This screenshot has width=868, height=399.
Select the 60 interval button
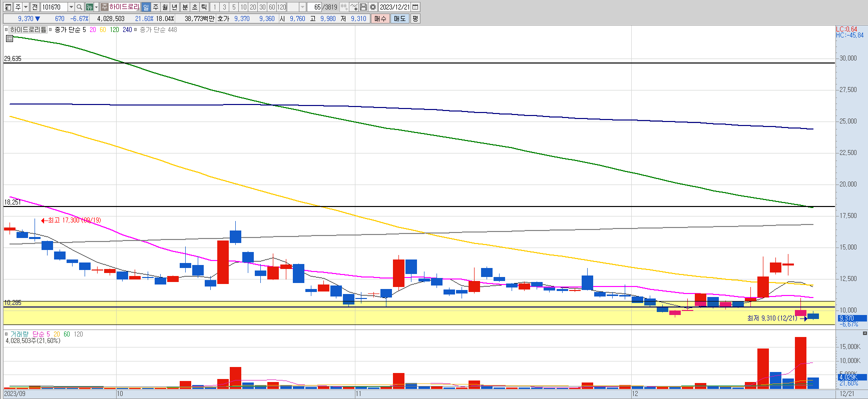[272, 7]
